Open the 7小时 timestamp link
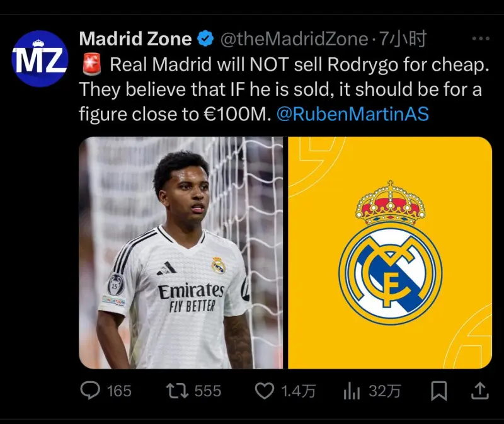 click(x=403, y=39)
